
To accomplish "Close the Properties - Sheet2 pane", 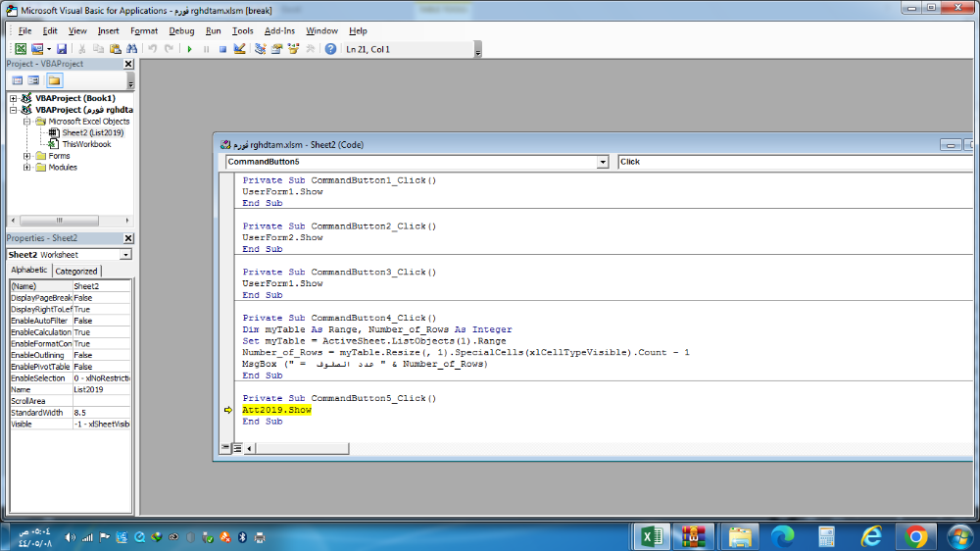I will click(x=128, y=238).
